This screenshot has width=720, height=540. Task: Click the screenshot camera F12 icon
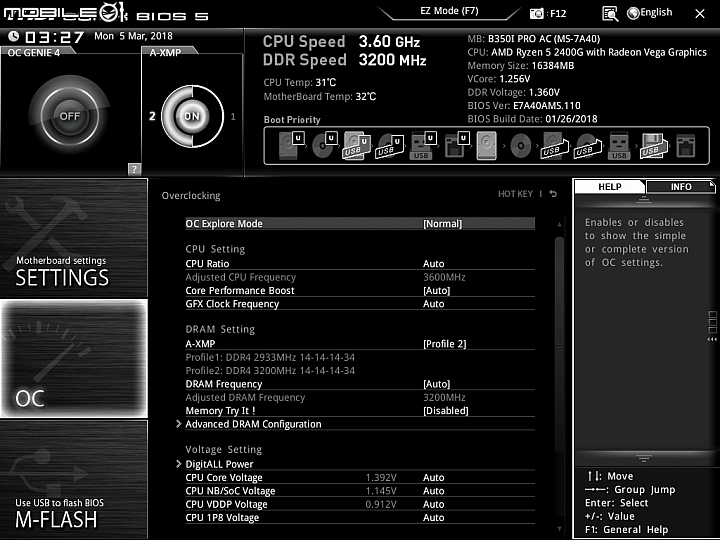tap(536, 14)
